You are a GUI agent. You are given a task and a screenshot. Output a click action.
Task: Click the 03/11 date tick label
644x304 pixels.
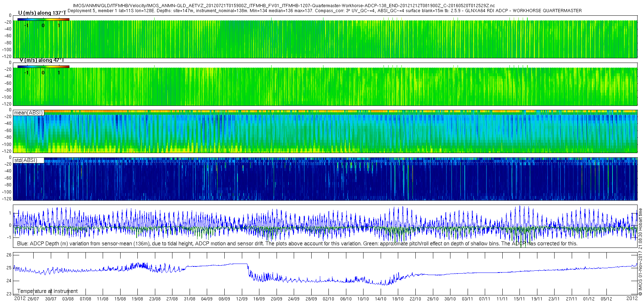tap(467, 299)
